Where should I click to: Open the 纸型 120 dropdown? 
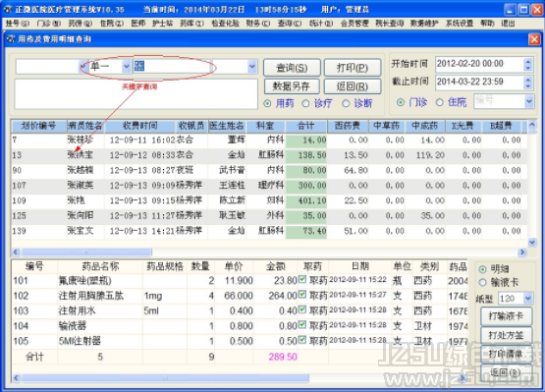528,298
